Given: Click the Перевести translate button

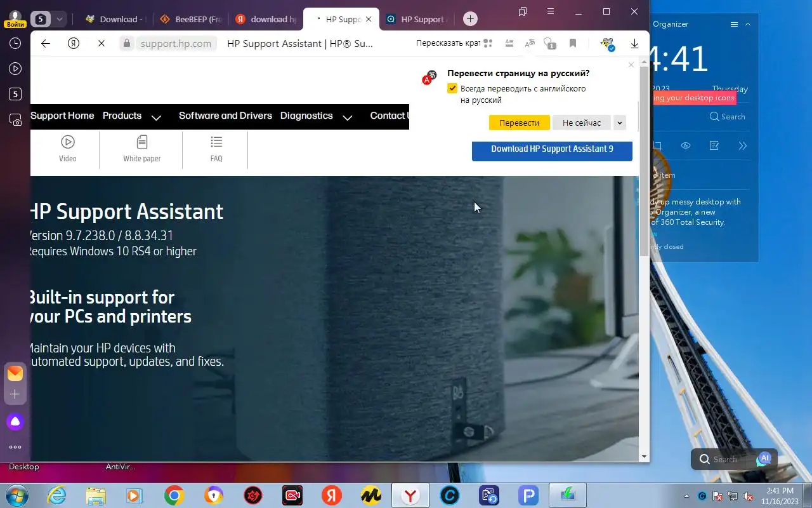Looking at the screenshot, I should (x=519, y=123).
